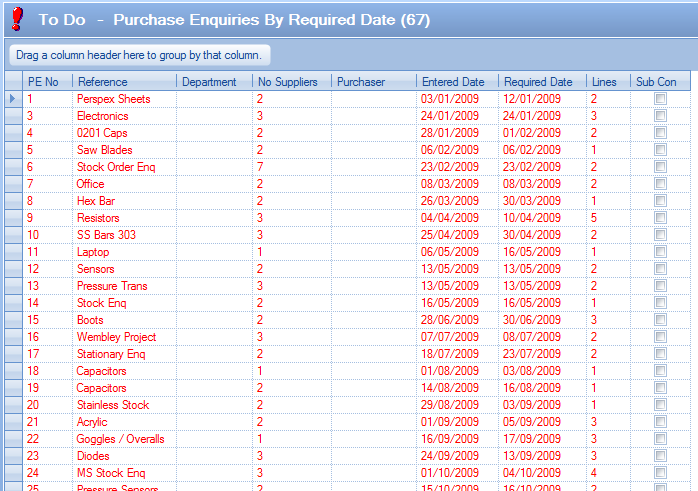This screenshot has height=491, width=698.
Task: Click the Purchaser column header
Action: pos(373,82)
